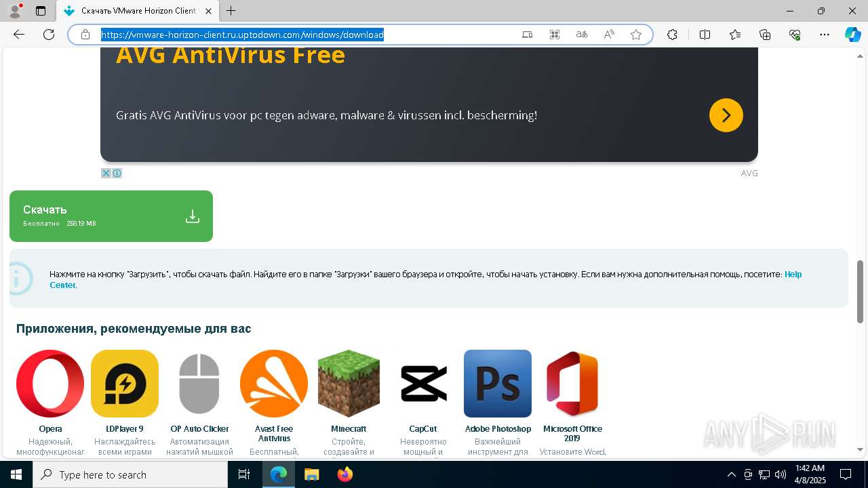Viewport: 868px width, 488px height.
Task: Refresh the current page
Action: click(x=49, y=35)
